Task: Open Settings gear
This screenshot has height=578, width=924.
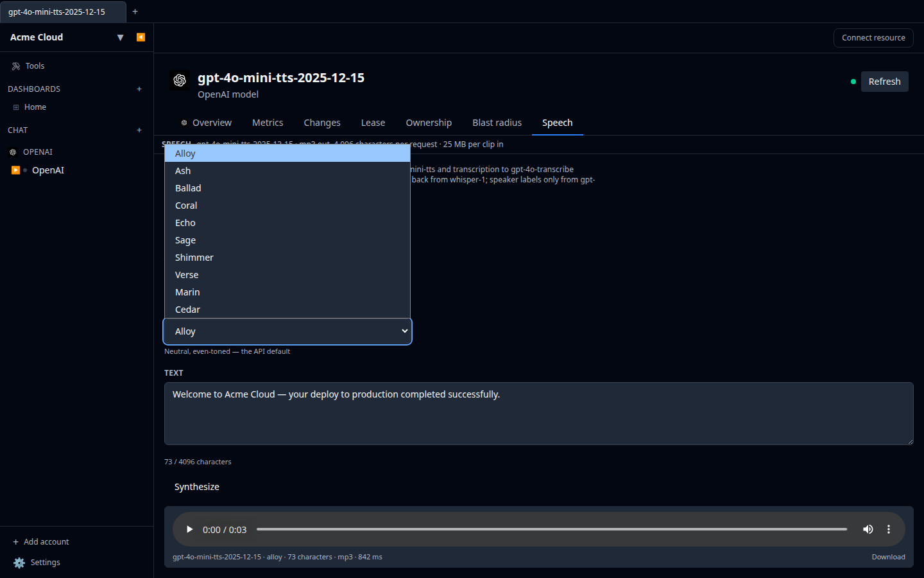Action: point(19,563)
